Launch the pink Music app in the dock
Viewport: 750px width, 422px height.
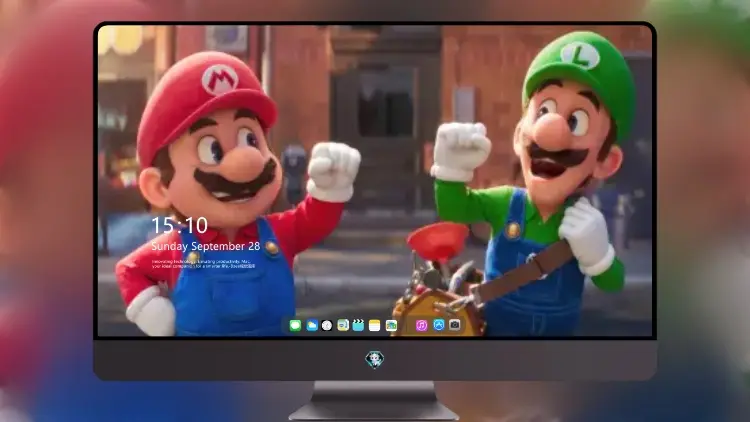[x=421, y=326]
